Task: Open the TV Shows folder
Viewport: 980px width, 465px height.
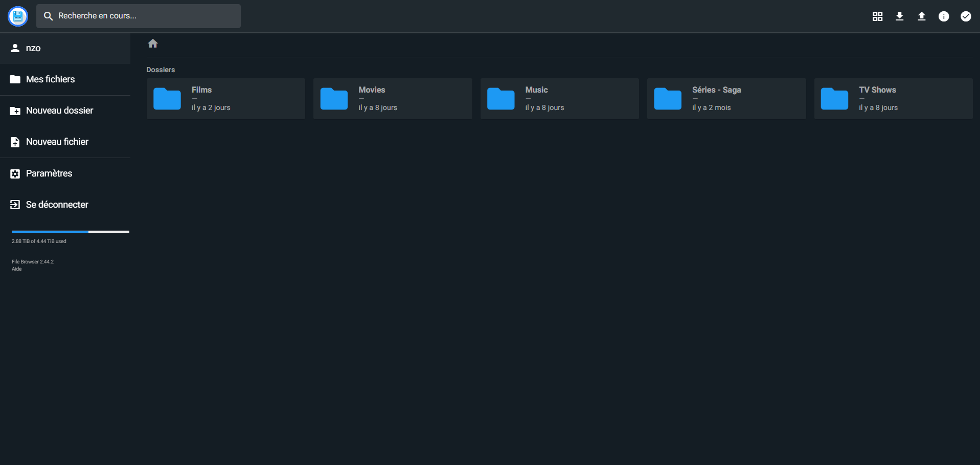Action: pyautogui.click(x=893, y=99)
